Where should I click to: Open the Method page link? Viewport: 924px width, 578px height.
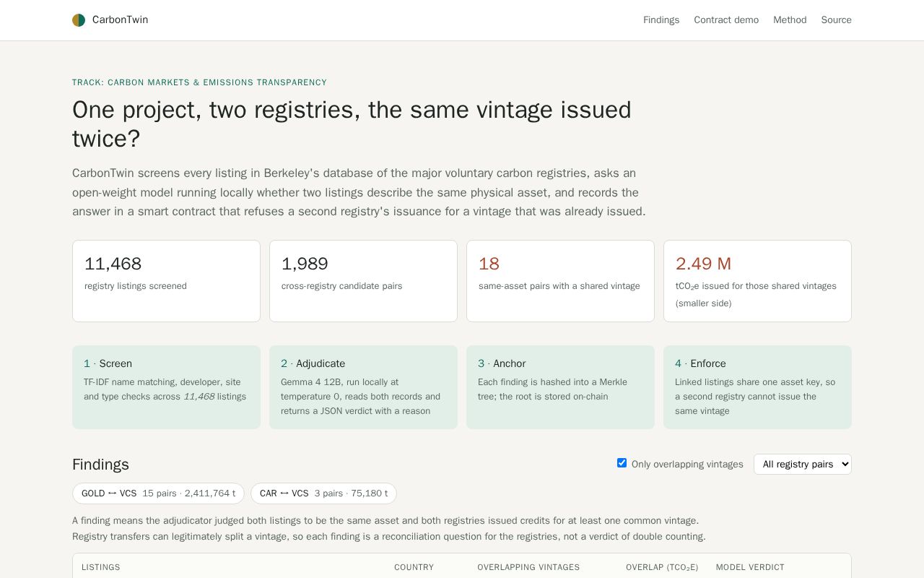click(790, 20)
